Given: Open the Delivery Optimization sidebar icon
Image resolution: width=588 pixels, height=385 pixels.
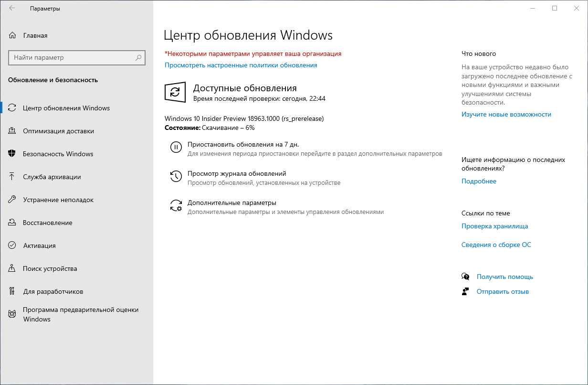Looking at the screenshot, I should click(x=13, y=130).
